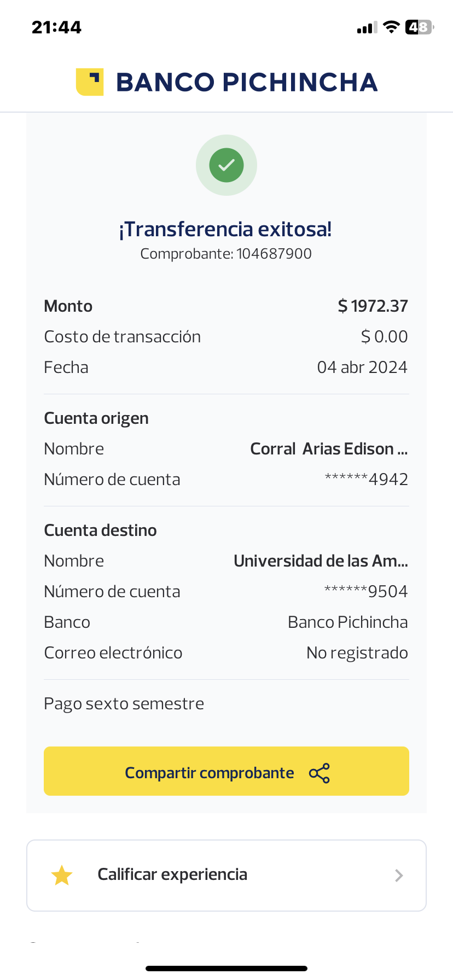The image size is (453, 980).
Task: Tap truncated destination name Universidad de las Am...
Action: (321, 561)
